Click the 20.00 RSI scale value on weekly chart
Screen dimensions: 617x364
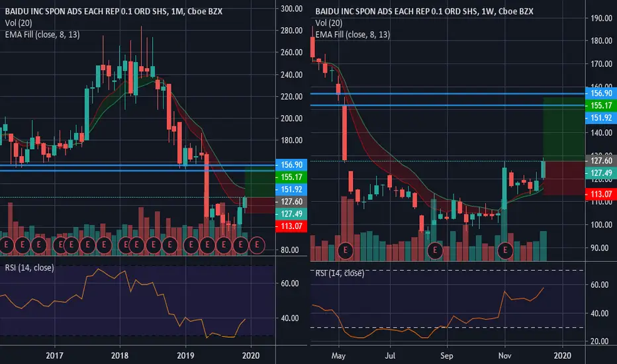pyautogui.click(x=600, y=341)
